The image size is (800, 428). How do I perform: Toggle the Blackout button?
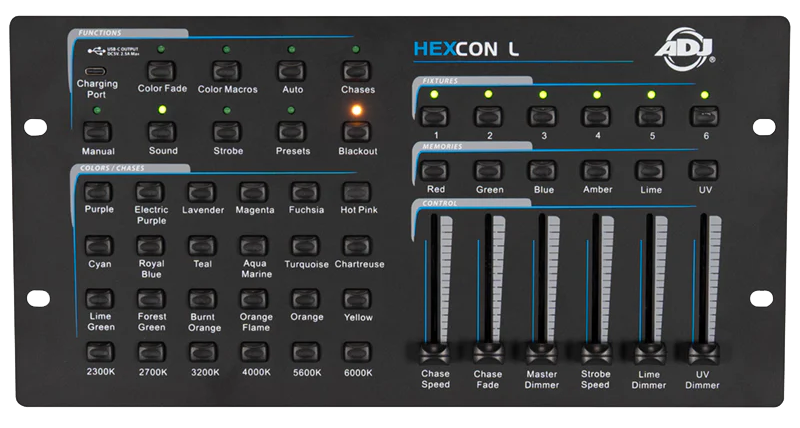(356, 132)
